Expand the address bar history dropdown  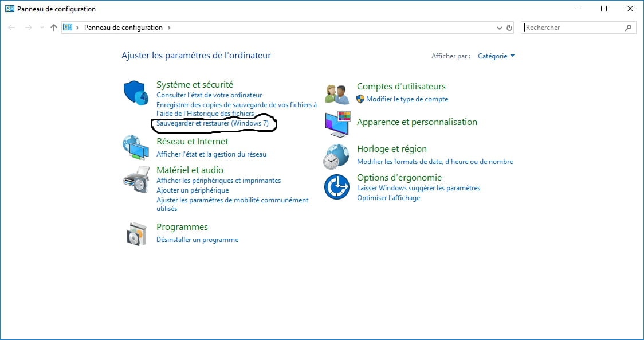(x=500, y=28)
